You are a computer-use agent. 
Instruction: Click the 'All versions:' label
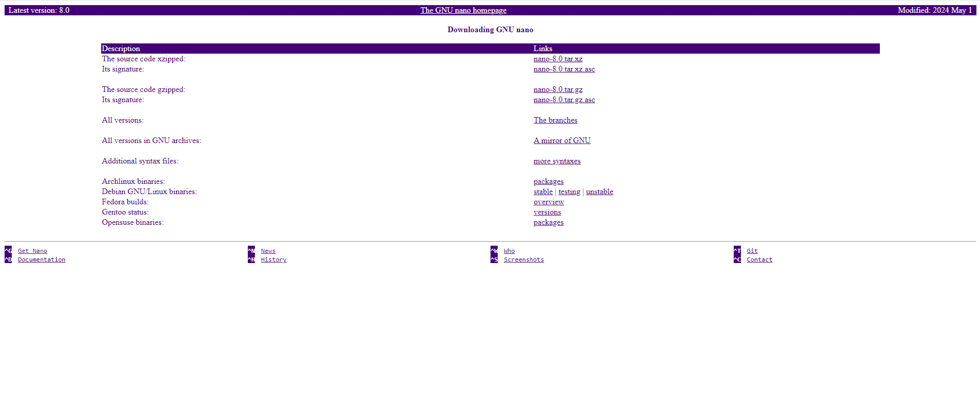click(123, 120)
